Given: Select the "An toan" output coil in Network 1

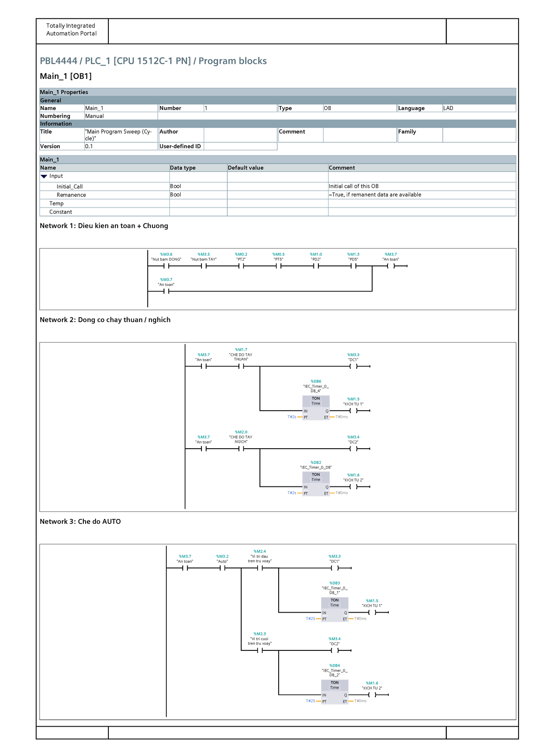Looking at the screenshot, I should (x=391, y=266).
